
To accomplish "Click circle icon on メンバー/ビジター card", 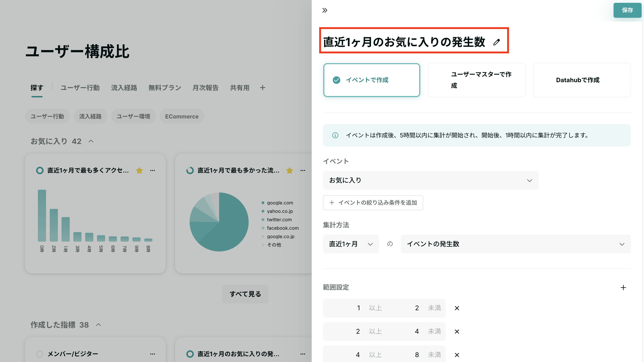I will click(x=40, y=354).
